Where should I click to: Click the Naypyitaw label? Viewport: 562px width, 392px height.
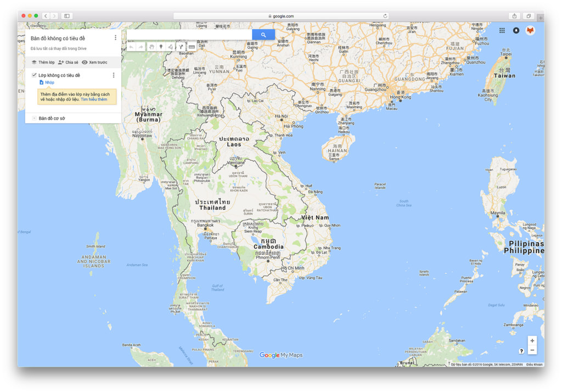point(142,136)
